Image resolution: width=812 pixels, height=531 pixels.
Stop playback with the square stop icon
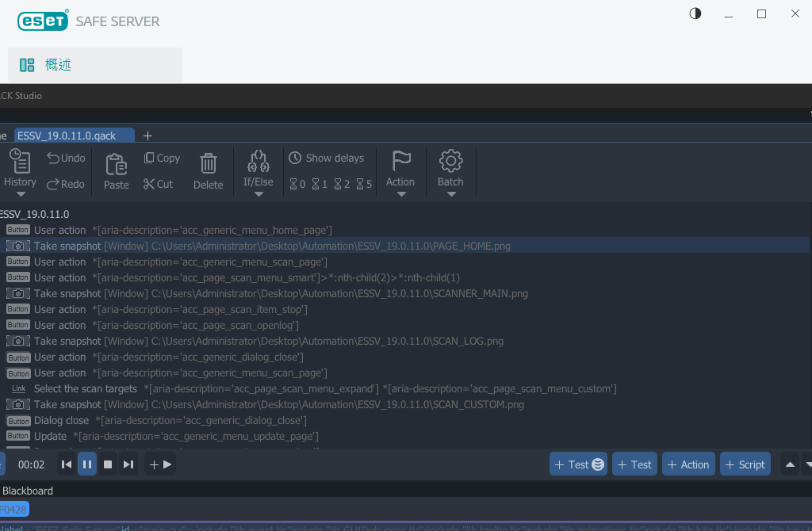pyautogui.click(x=108, y=464)
